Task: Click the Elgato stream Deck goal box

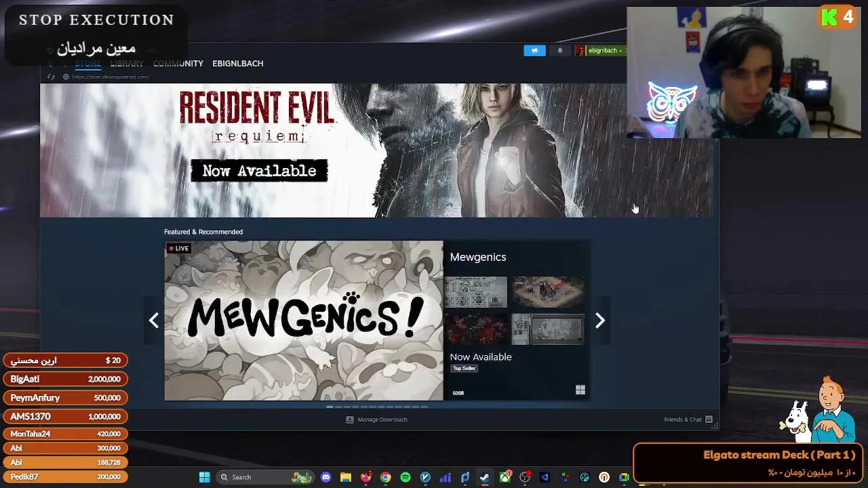Action: click(x=749, y=464)
